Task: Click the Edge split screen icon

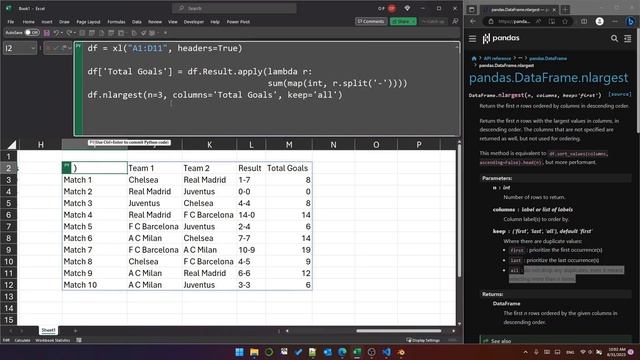Action: (x=584, y=21)
